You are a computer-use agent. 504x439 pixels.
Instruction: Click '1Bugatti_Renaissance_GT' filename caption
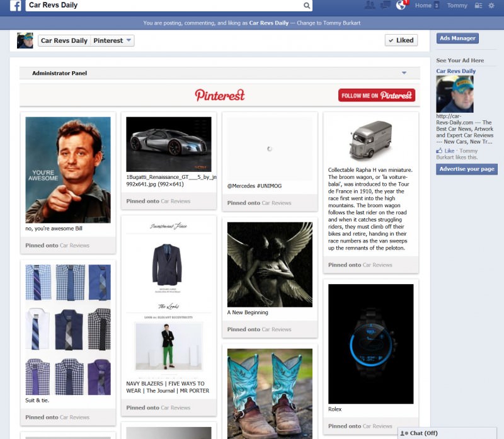(x=171, y=181)
